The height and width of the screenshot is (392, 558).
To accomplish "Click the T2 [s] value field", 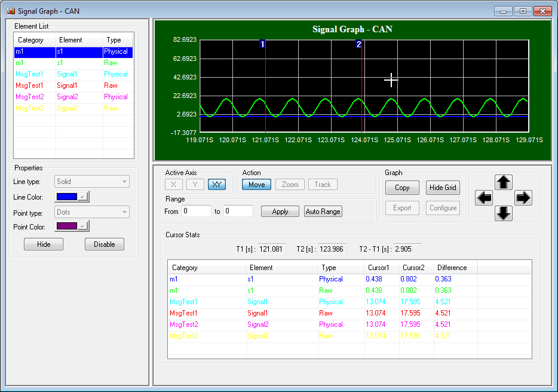I will (x=332, y=249).
